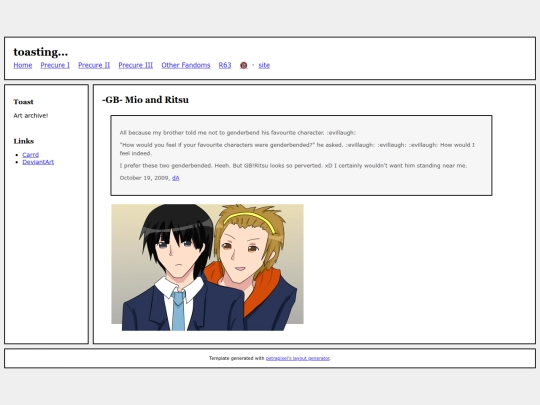
Task: Open petrapixel's layout generator link
Action: pyautogui.click(x=298, y=358)
